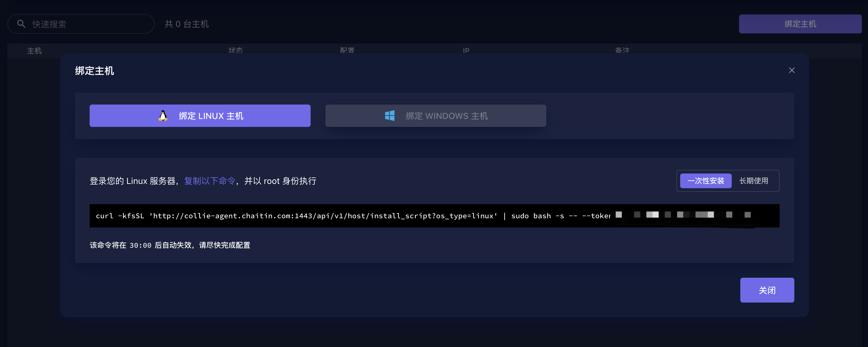868x347 pixels.
Task: Click the Linux penguin icon
Action: (163, 116)
